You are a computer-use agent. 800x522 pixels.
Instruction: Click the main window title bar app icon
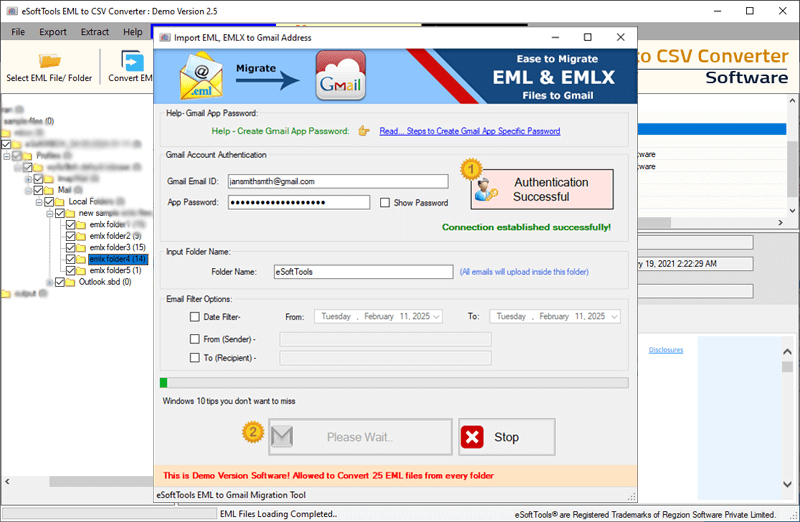12,11
